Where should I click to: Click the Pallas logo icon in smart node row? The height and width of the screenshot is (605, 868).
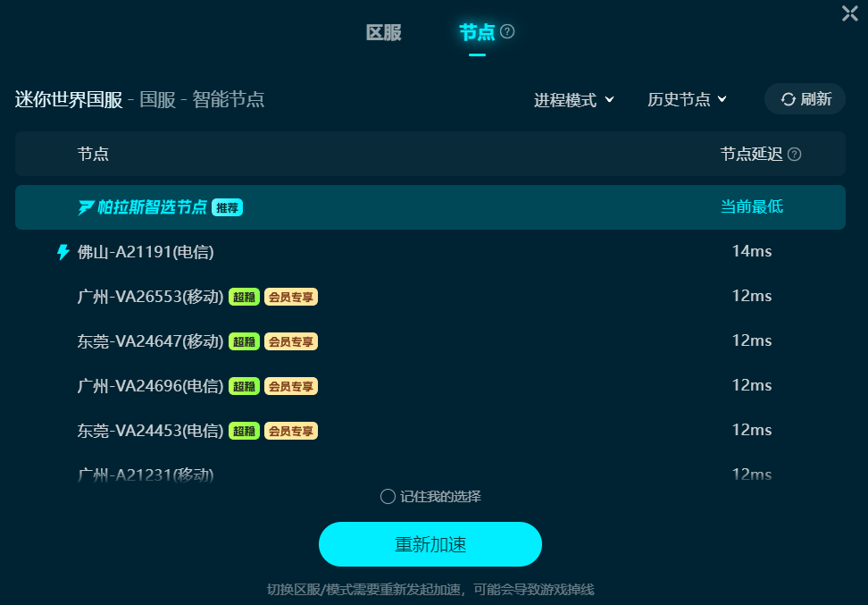click(x=86, y=207)
